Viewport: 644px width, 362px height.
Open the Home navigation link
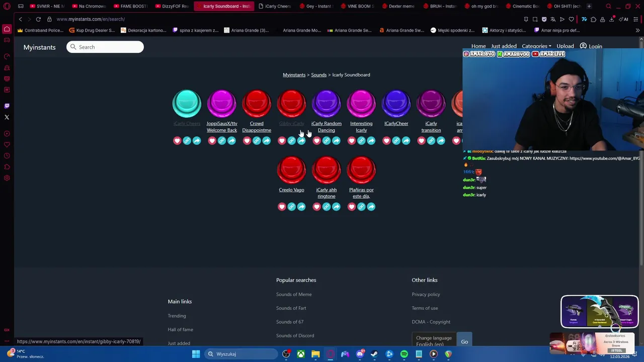[478, 46]
